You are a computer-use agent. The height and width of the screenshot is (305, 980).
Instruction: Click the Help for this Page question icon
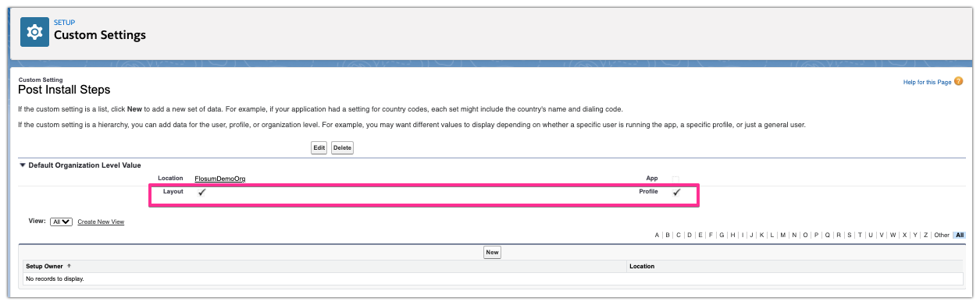click(958, 81)
